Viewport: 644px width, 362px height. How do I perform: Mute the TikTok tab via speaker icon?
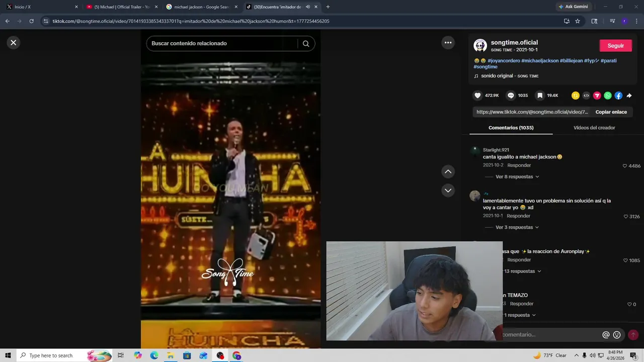(x=307, y=7)
